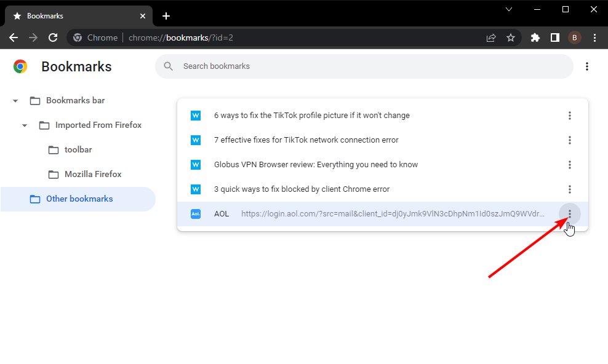Open the Bookmarks organize menu beside search
Image resolution: width=608 pixels, height=364 pixels.
coord(586,66)
